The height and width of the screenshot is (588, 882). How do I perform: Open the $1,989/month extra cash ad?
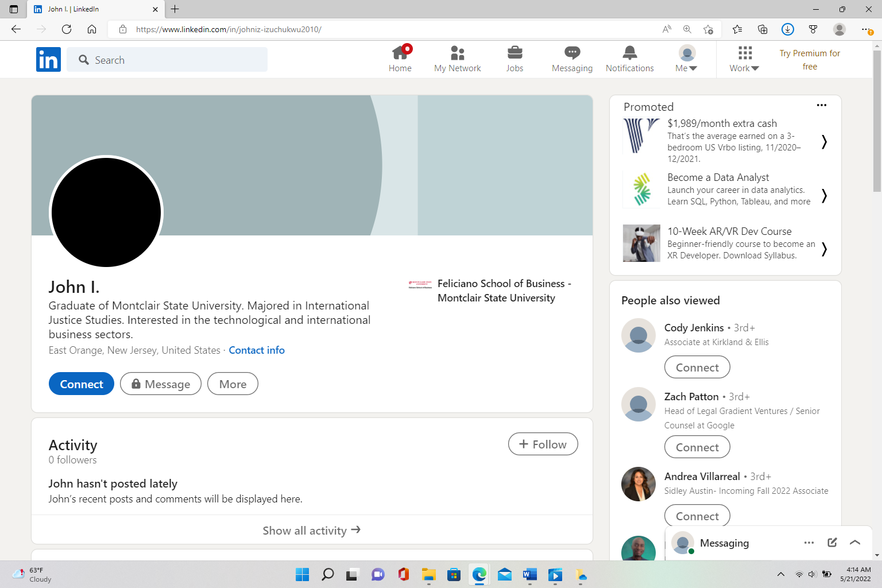pos(722,123)
